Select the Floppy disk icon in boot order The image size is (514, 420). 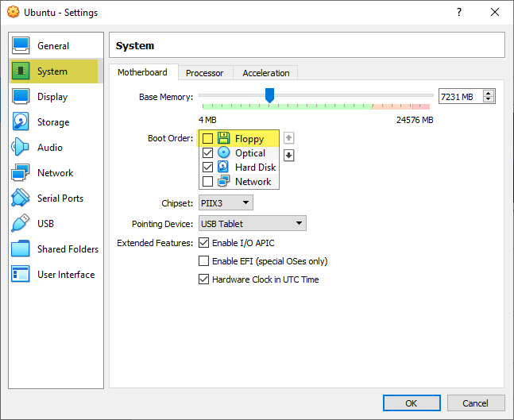tap(223, 138)
